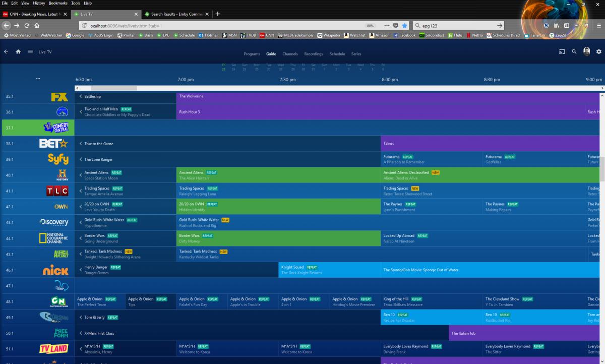Reload the page in Firefox
This screenshot has width=605, height=364.
pos(27,25)
